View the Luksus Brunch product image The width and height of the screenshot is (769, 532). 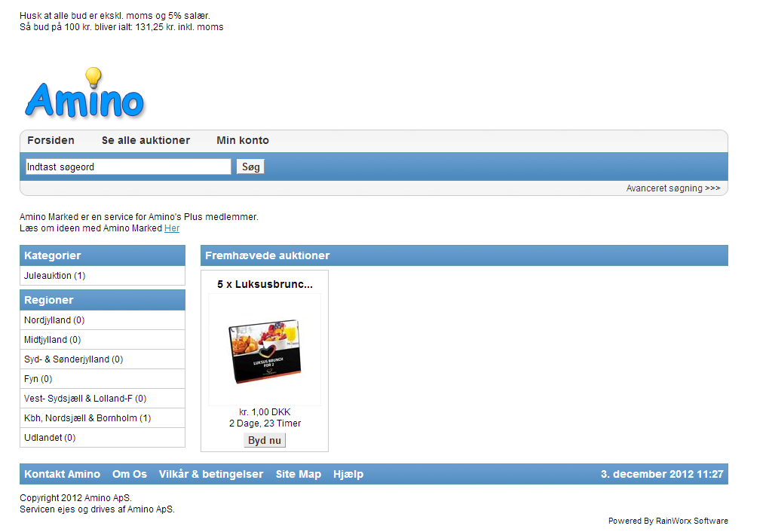pyautogui.click(x=265, y=350)
